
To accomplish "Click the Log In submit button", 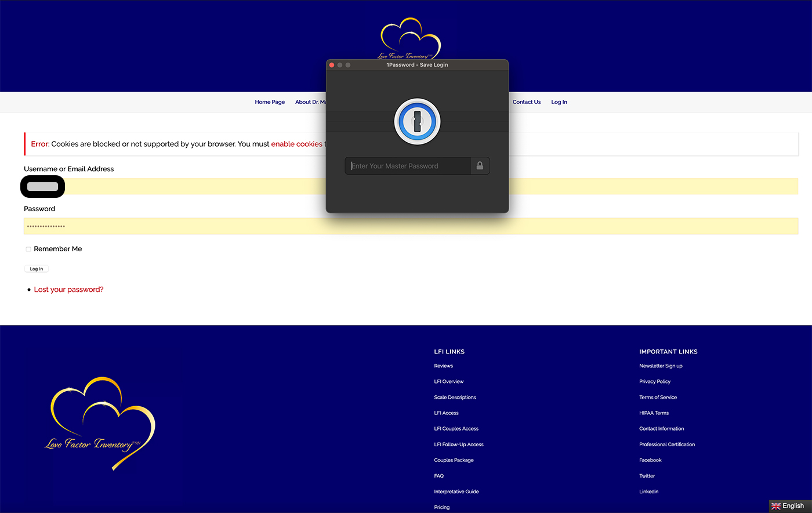I will point(37,269).
